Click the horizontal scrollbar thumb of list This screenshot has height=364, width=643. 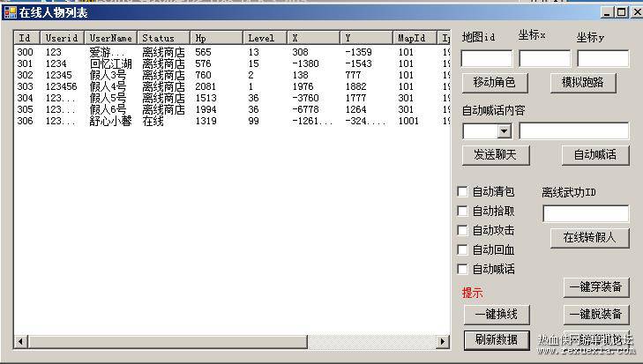pyautogui.click(x=168, y=341)
